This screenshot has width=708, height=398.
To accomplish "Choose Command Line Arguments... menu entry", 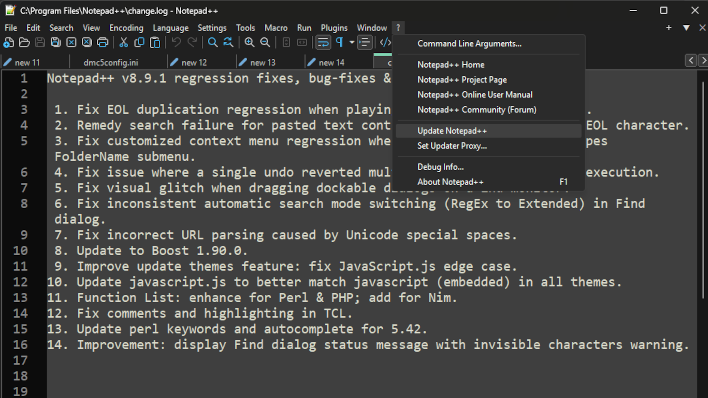I will pyautogui.click(x=489, y=44).
